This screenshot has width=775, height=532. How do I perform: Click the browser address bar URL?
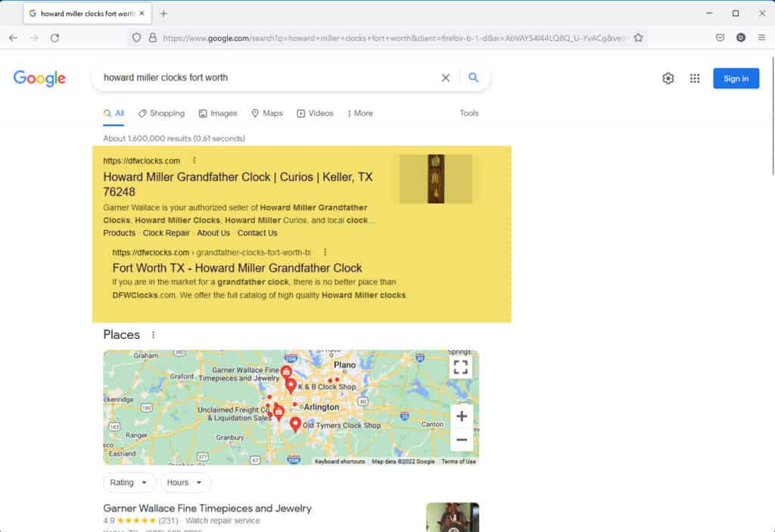393,38
